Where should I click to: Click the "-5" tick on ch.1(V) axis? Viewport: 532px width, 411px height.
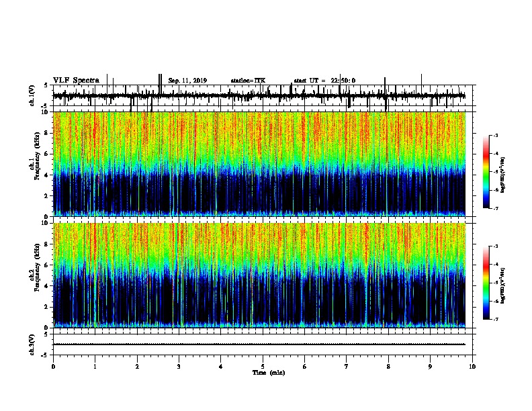45,106
